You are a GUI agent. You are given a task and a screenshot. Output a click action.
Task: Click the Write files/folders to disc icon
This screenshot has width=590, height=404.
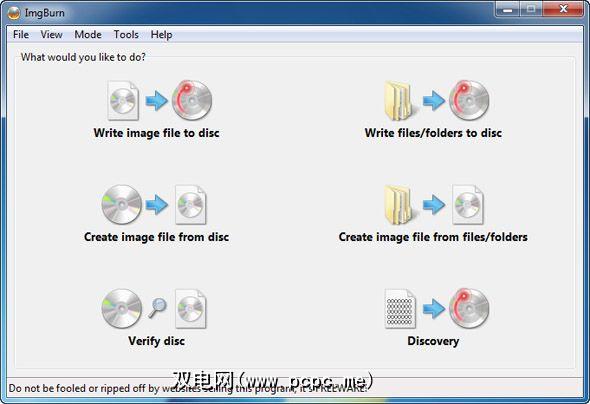tap(436, 100)
